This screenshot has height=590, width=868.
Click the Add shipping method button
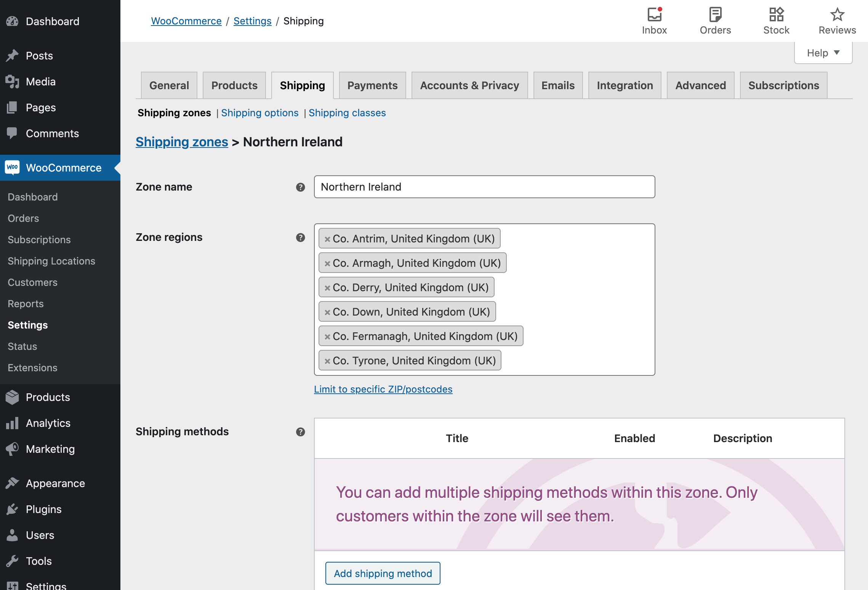click(x=383, y=573)
